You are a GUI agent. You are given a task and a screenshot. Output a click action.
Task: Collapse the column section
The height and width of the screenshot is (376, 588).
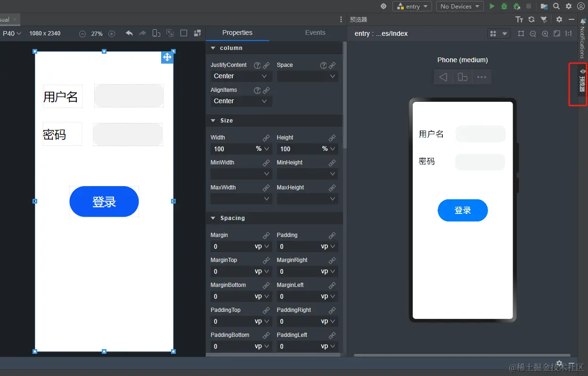click(213, 48)
